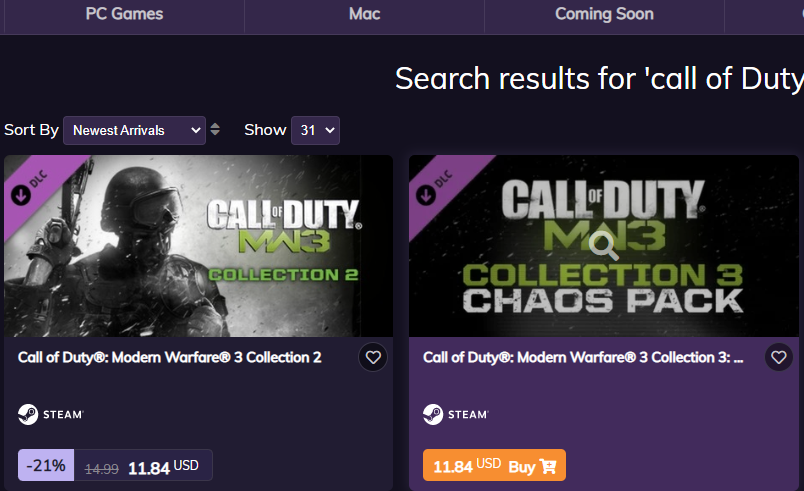
Task: Buy Collection 3 for 11.84 USD
Action: 494,465
